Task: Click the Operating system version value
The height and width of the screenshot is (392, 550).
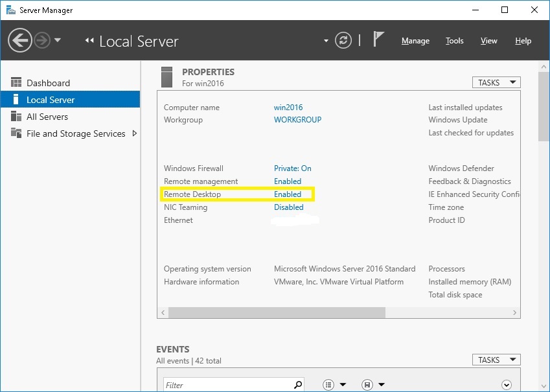Action: (x=345, y=269)
